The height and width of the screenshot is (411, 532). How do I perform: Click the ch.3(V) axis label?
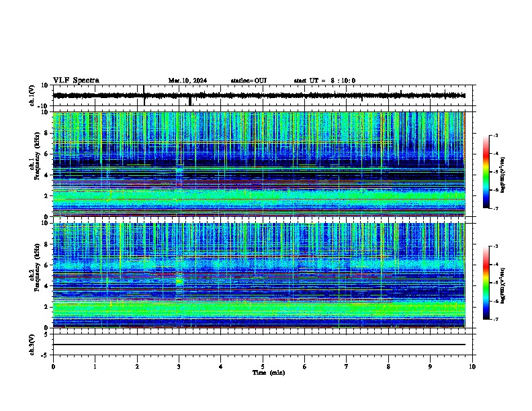click(32, 345)
